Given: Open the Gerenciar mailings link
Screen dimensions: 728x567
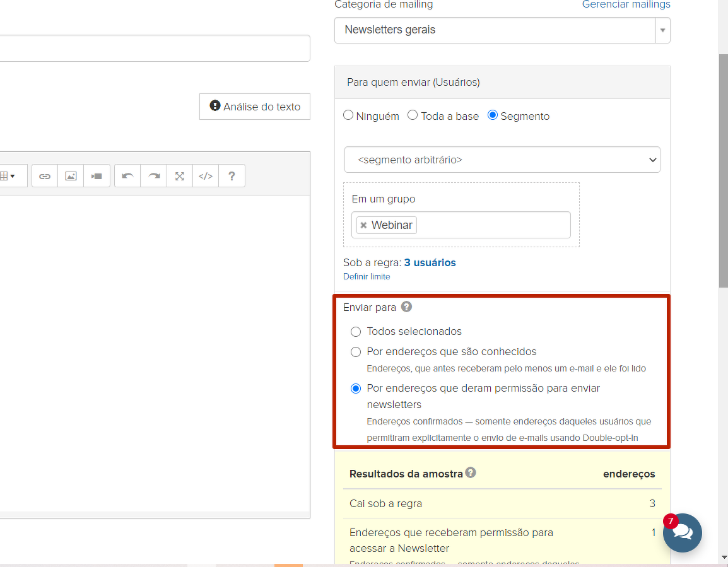Looking at the screenshot, I should pos(626,5).
